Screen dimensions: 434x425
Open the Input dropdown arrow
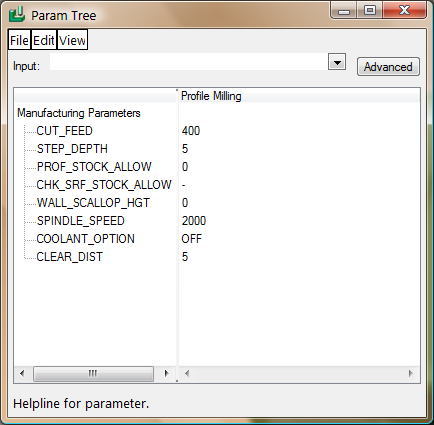337,62
